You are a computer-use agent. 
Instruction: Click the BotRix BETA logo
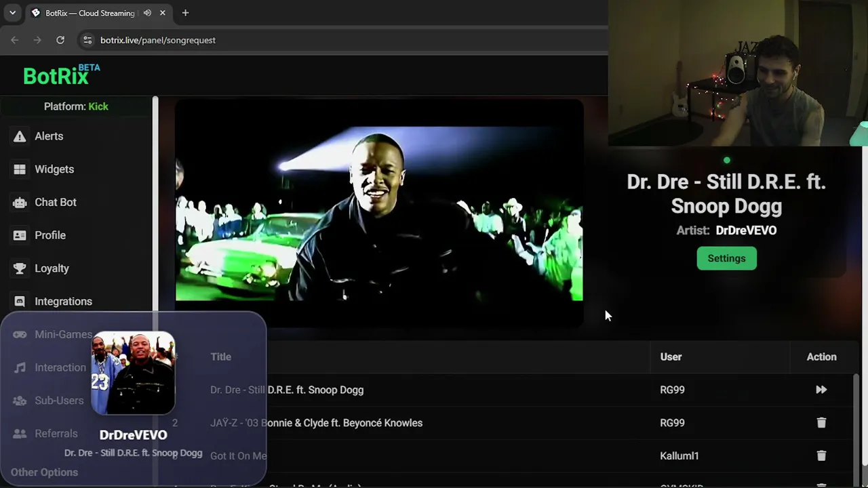(x=61, y=75)
